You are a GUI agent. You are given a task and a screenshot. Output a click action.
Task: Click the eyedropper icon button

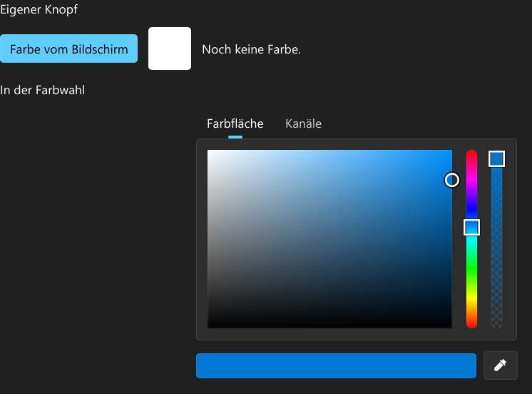(x=500, y=365)
